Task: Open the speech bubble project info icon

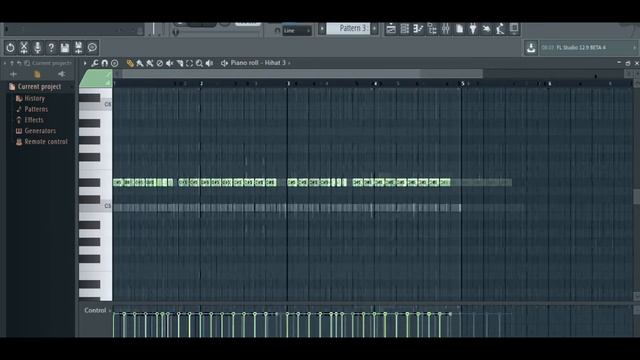Action: tap(92, 48)
